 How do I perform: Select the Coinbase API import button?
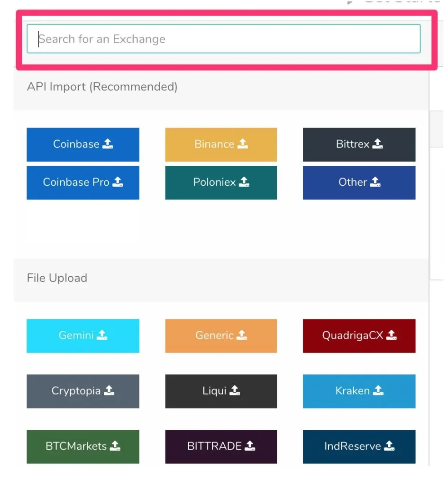(83, 144)
